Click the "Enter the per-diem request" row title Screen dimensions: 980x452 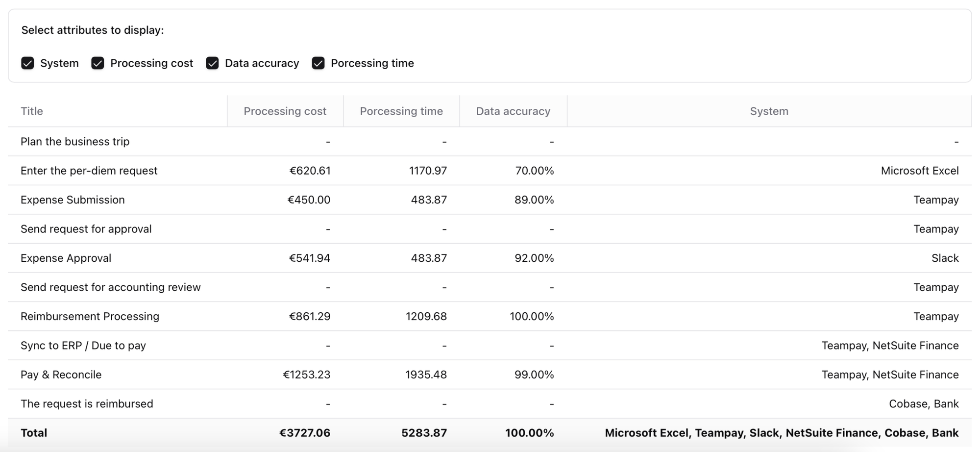[89, 171]
